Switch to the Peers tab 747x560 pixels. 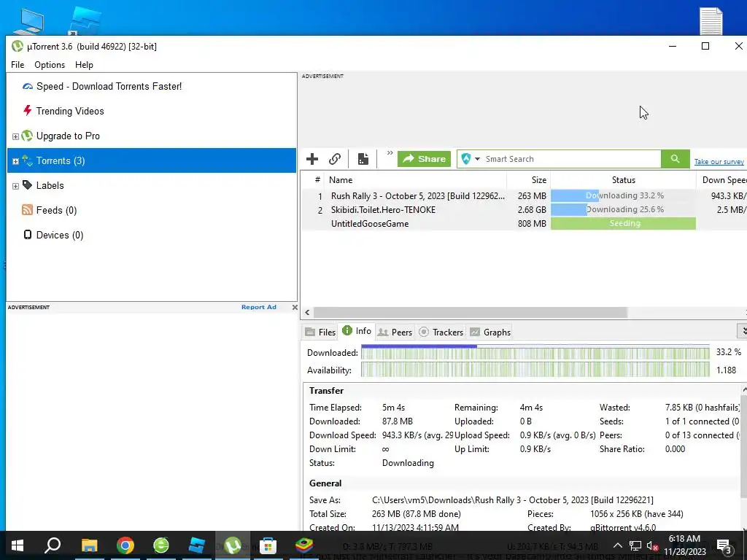pyautogui.click(x=395, y=332)
